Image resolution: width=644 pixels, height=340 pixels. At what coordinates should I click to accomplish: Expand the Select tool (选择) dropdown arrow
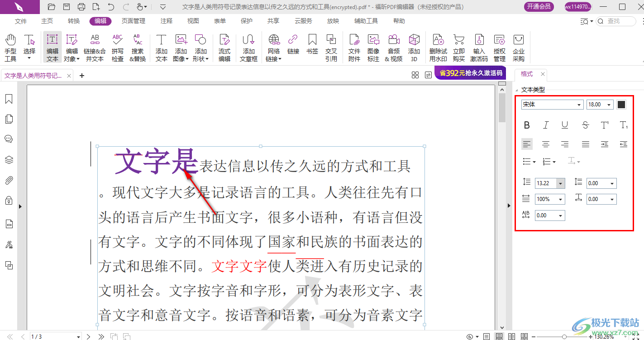29,58
